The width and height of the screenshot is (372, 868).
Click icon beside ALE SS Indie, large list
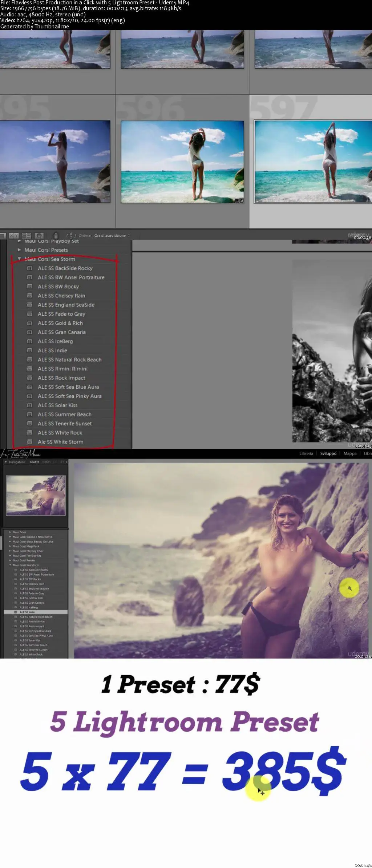click(x=30, y=351)
